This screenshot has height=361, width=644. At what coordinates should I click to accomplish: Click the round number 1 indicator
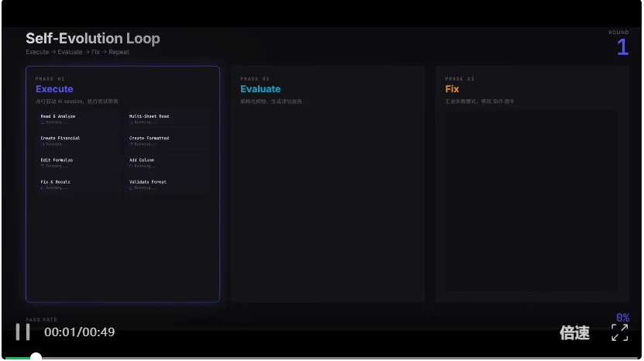pyautogui.click(x=622, y=48)
